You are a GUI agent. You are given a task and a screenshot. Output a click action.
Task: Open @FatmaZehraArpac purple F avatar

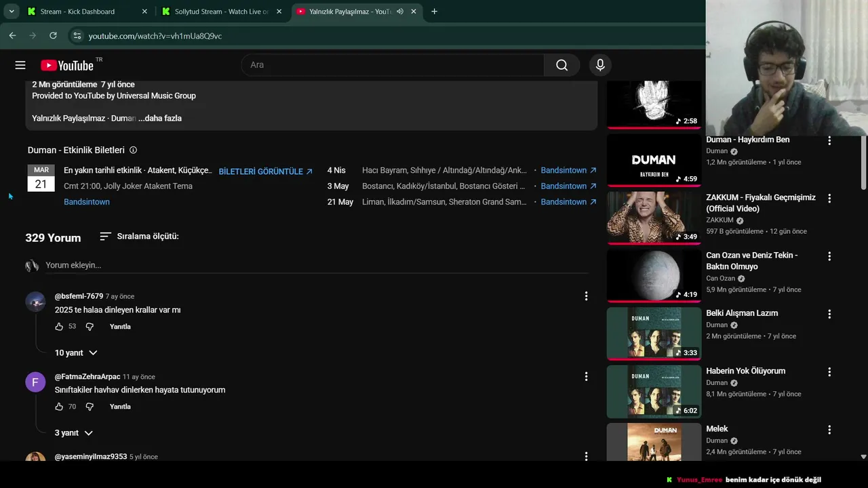pos(35,382)
